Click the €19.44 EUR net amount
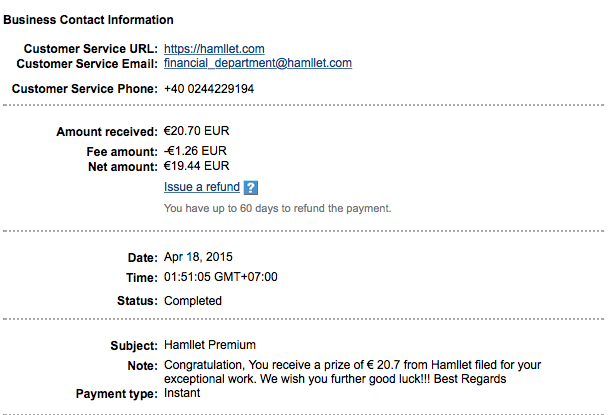Screen dimensions: 612x415 [196, 166]
